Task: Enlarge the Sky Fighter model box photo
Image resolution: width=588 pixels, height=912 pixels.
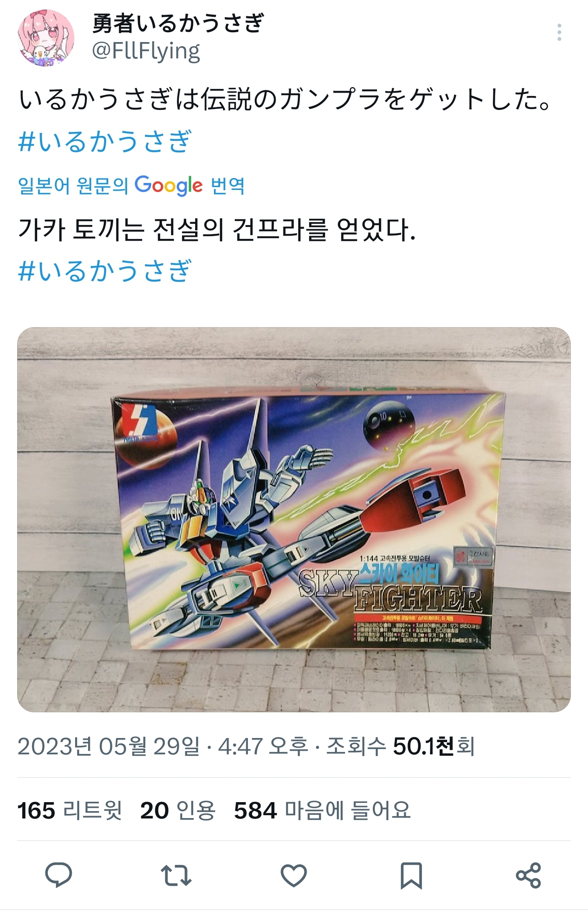Action: tap(294, 520)
